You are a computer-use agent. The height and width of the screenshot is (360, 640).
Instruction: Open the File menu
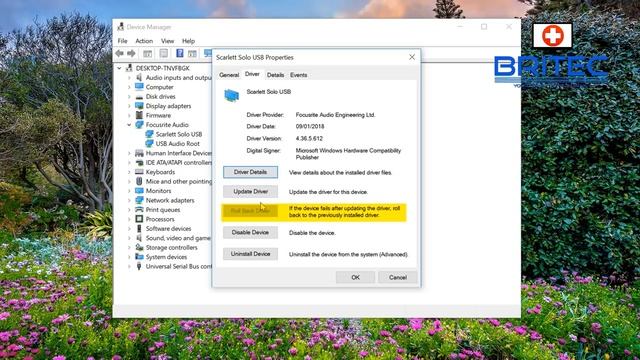point(122,41)
